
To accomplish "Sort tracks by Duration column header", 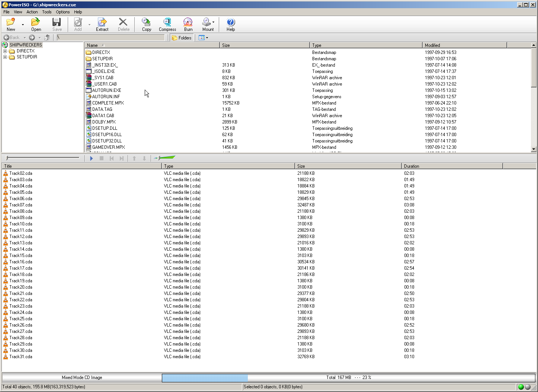I will [452, 166].
